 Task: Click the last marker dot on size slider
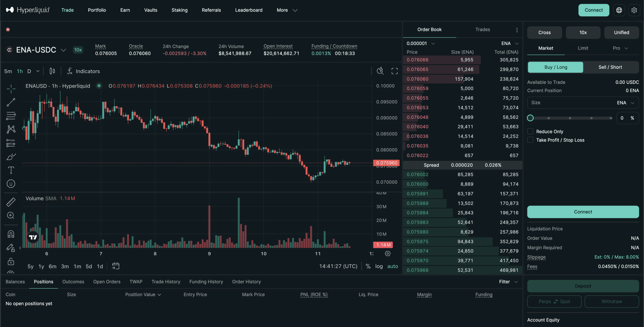point(611,118)
